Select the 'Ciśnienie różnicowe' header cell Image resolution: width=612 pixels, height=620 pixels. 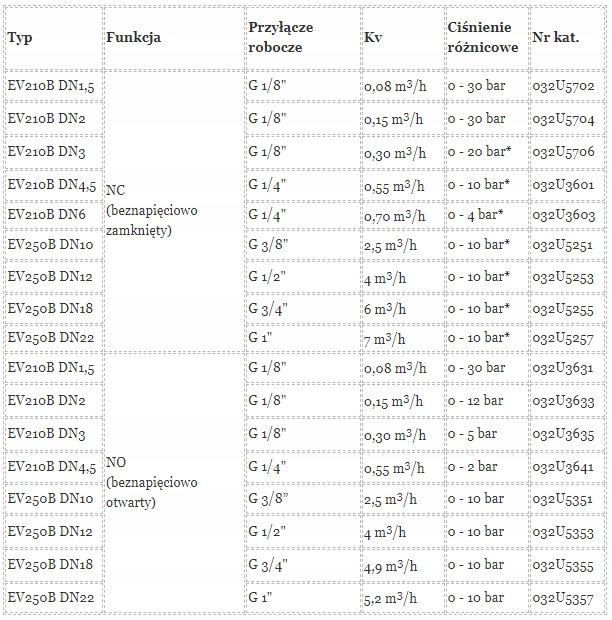pyautogui.click(x=483, y=37)
